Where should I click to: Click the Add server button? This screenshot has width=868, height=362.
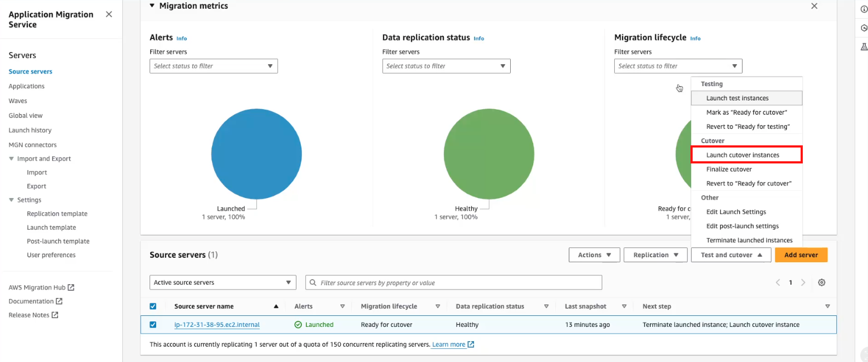pyautogui.click(x=801, y=255)
